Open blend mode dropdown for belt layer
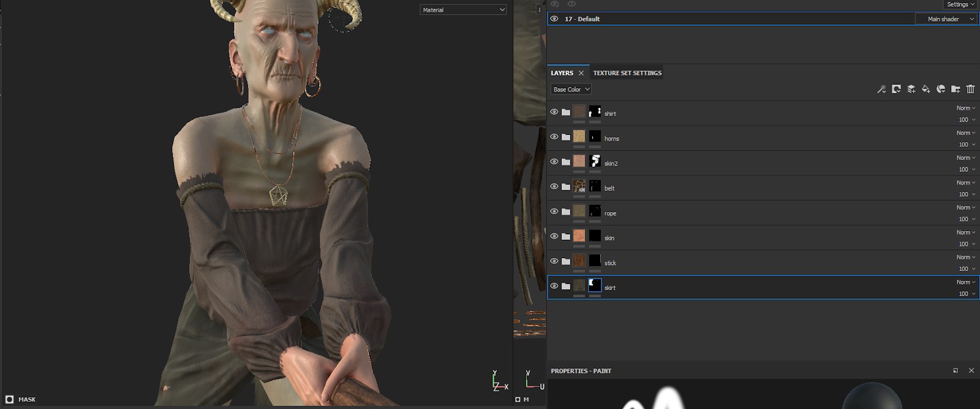This screenshot has width=980, height=409. pyautogui.click(x=966, y=183)
